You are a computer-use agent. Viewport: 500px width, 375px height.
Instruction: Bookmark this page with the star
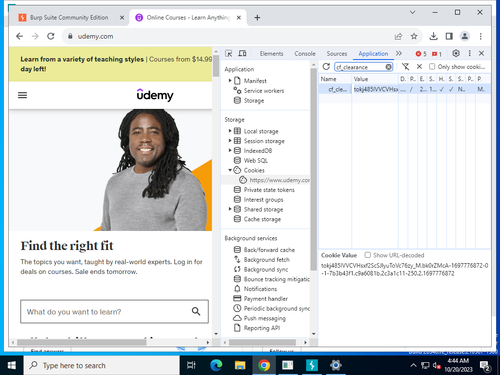[x=414, y=36]
